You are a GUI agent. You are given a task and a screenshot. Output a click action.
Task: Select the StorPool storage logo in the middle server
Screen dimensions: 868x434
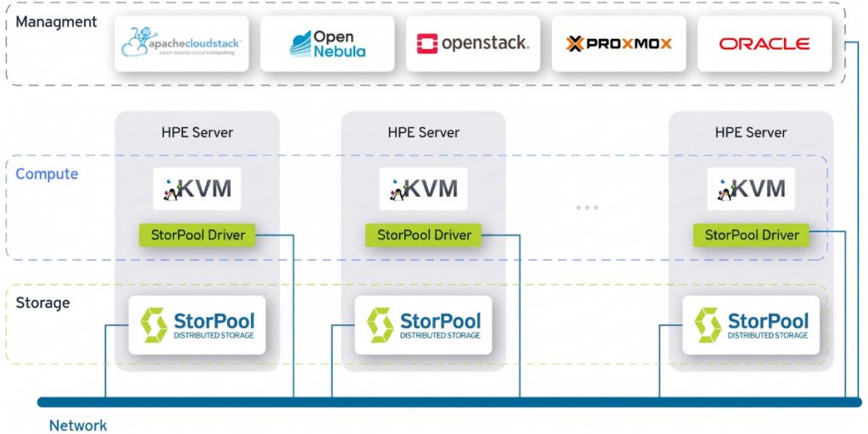pyautogui.click(x=424, y=325)
